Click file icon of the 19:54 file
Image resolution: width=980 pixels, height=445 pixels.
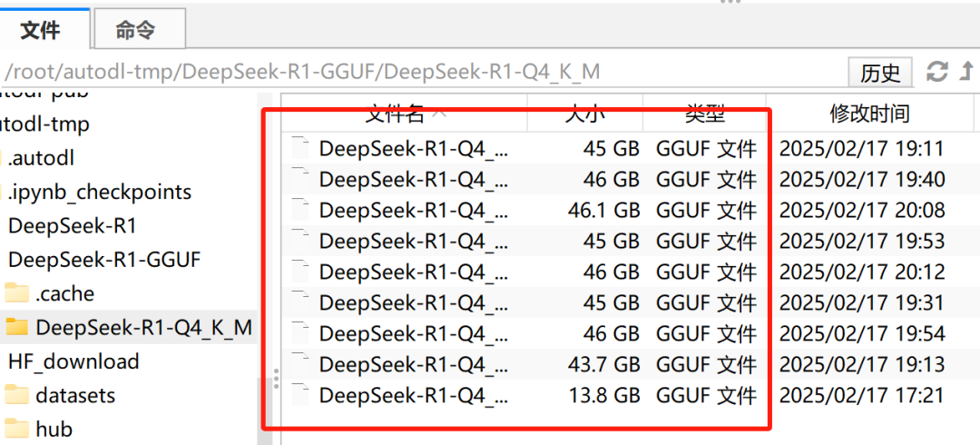click(x=301, y=333)
